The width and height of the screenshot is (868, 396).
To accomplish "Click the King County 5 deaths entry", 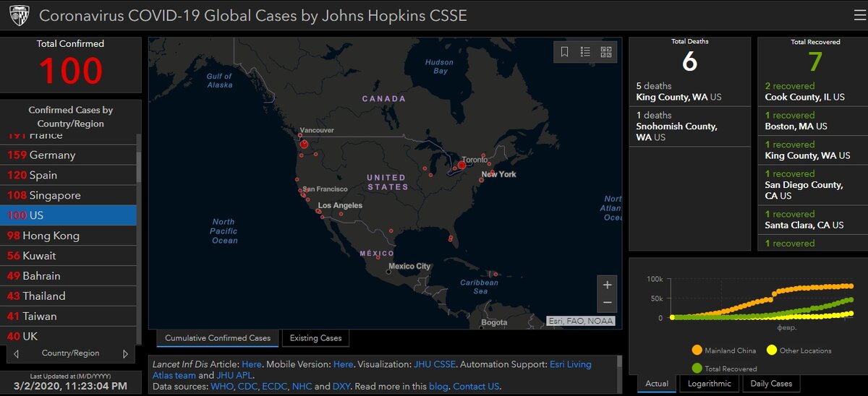I will click(689, 91).
